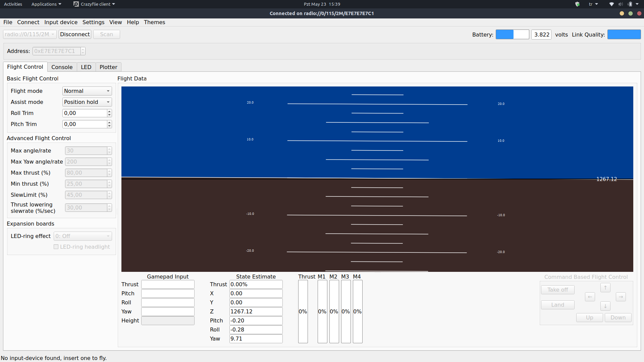Image resolution: width=644 pixels, height=362 pixels.
Task: Increase Roll Trim with up stepper
Action: (x=109, y=111)
